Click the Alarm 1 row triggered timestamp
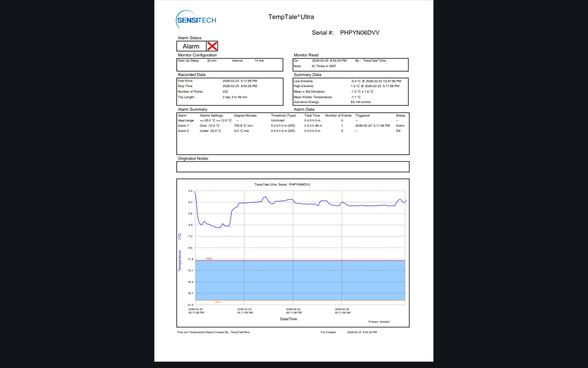This screenshot has height=368, width=588. [x=372, y=126]
